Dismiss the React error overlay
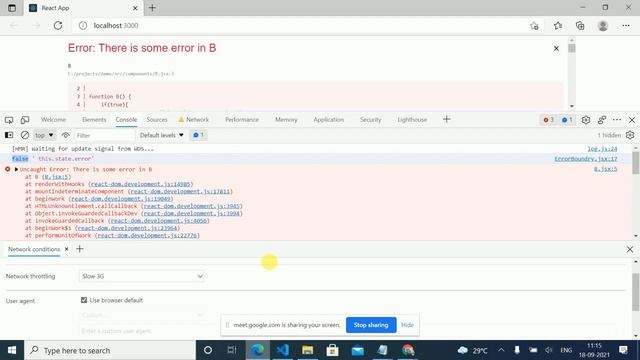The image size is (640, 360). pos(556,48)
